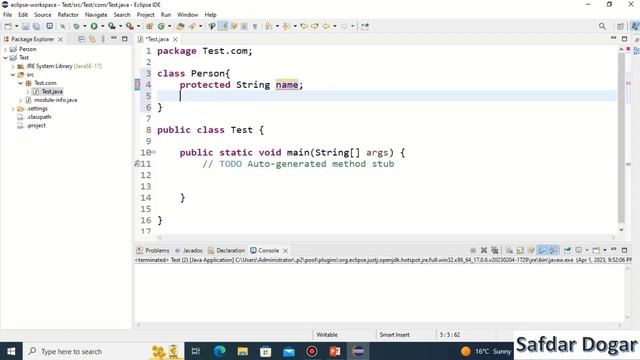Click Remove Launch icon in Console toolbar
Image resolution: width=640 pixels, height=360 pixels.
(484, 250)
